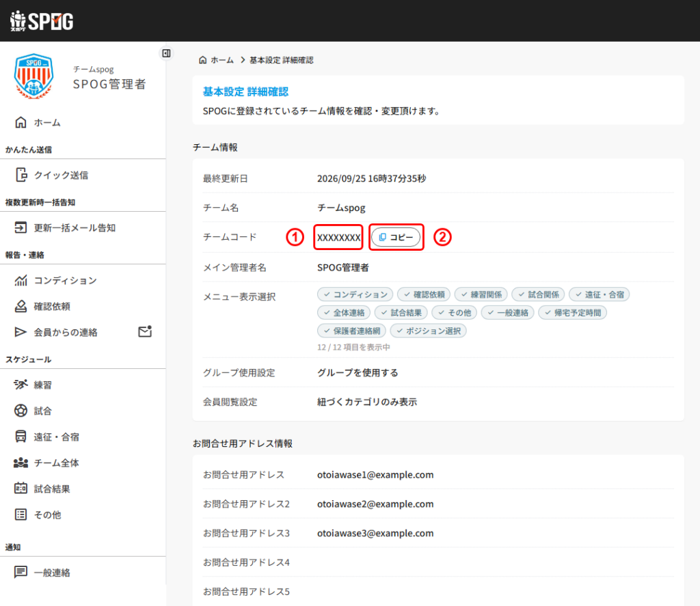Click the match results scoreboard icon

(21, 488)
